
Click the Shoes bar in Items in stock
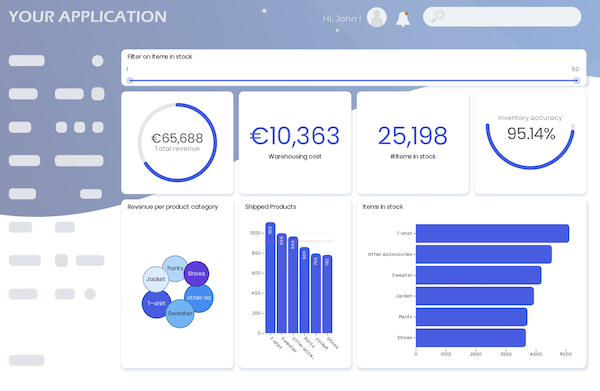pyautogui.click(x=471, y=338)
